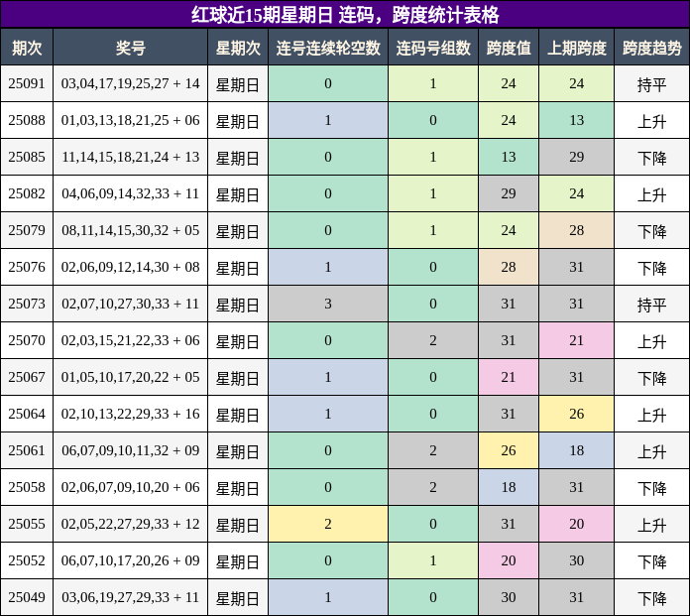Image resolution: width=690 pixels, height=616 pixels.
Task: Click the 星期次 column header
Action: [238, 48]
